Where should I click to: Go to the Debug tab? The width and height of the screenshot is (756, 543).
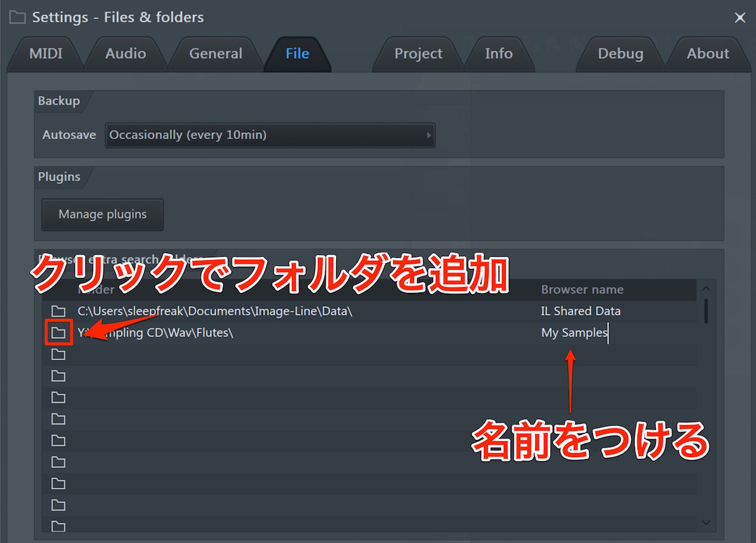point(620,54)
